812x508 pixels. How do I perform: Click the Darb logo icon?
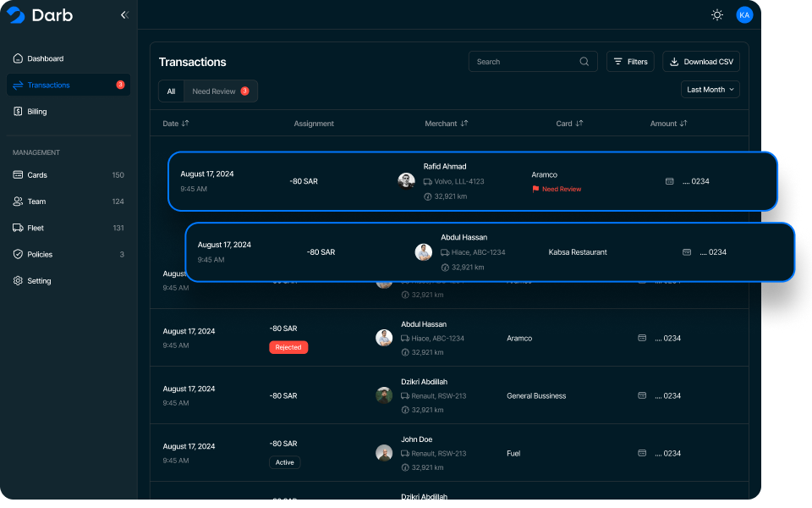click(16, 15)
